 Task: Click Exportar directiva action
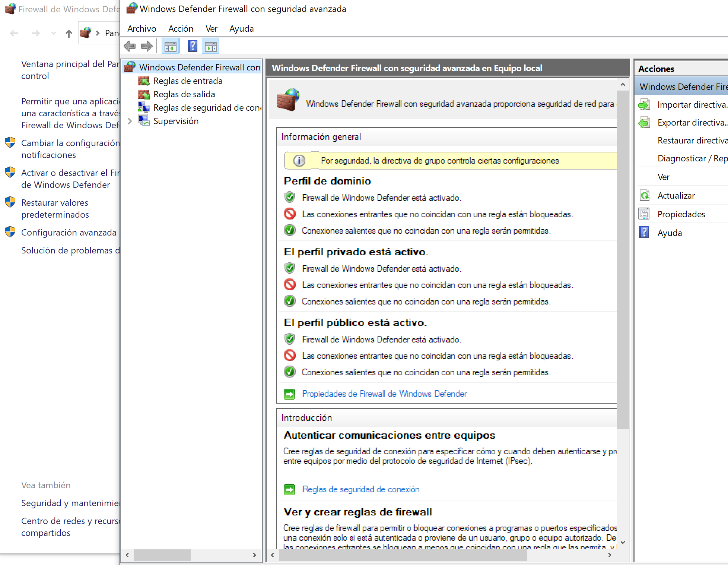coord(692,123)
